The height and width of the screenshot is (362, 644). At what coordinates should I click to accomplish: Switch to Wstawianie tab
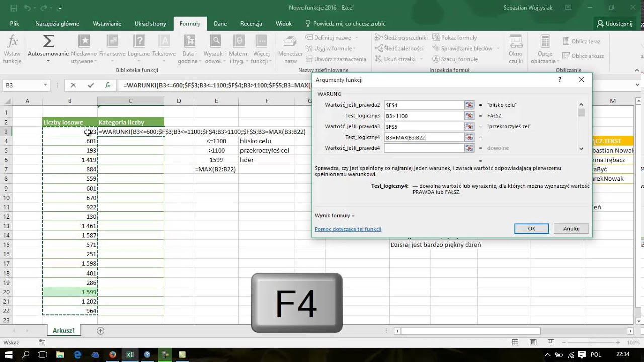point(107,23)
